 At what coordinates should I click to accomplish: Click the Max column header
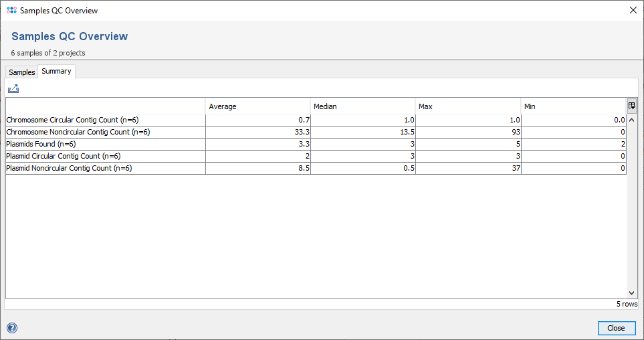click(467, 106)
